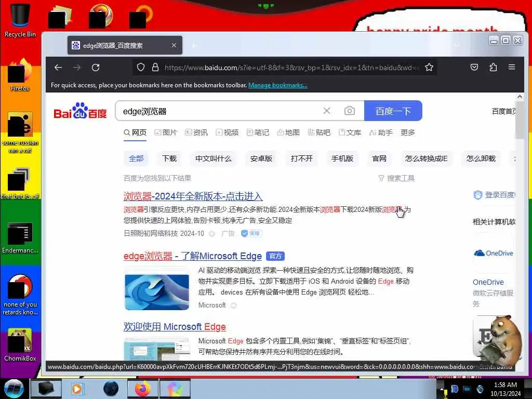Open Firefox from the taskbar

point(143,389)
